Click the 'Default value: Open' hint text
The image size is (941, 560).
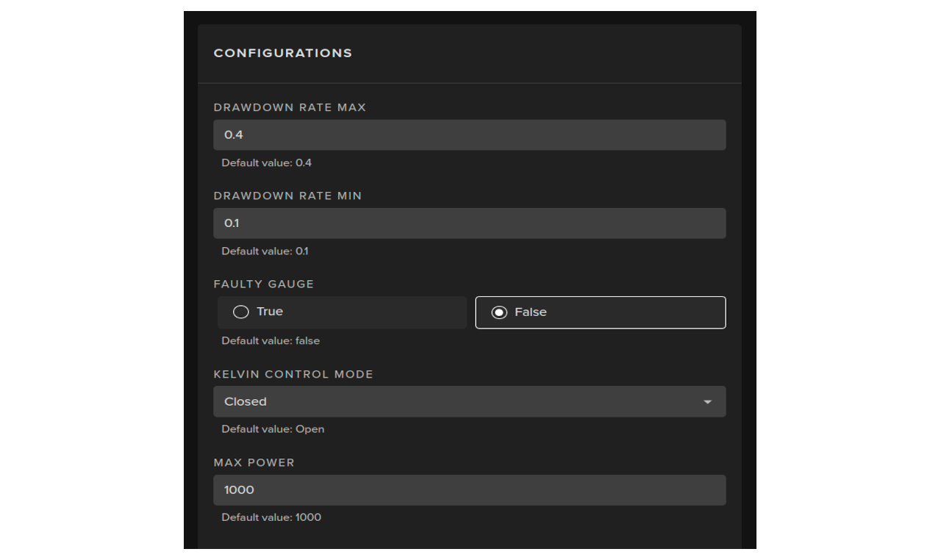[x=273, y=429]
